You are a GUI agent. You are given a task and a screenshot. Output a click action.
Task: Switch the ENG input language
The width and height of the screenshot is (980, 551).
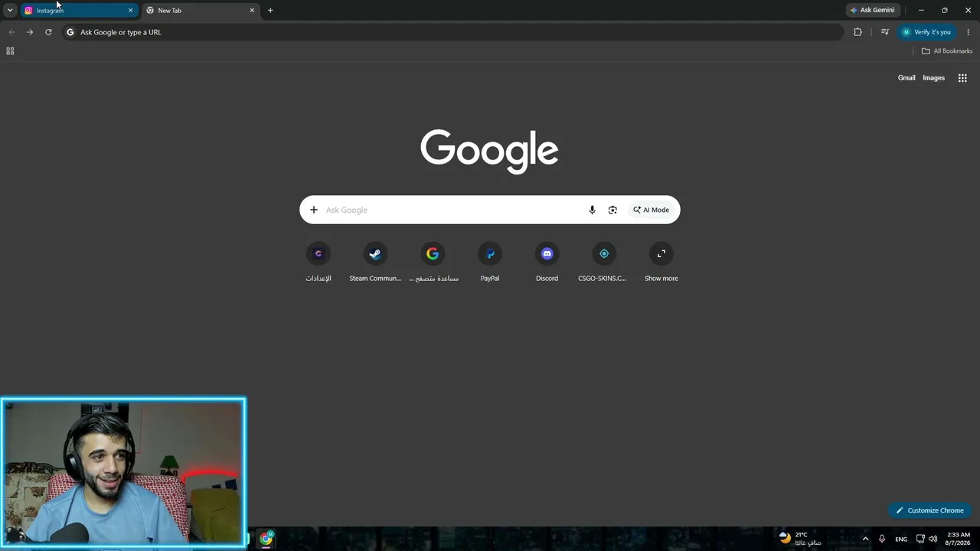pos(901,539)
